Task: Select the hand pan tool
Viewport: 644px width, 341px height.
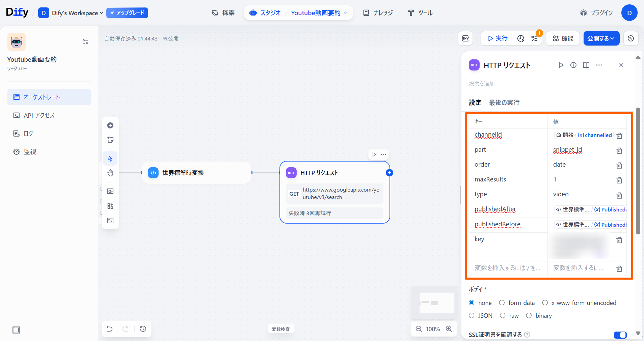Action: coord(110,173)
